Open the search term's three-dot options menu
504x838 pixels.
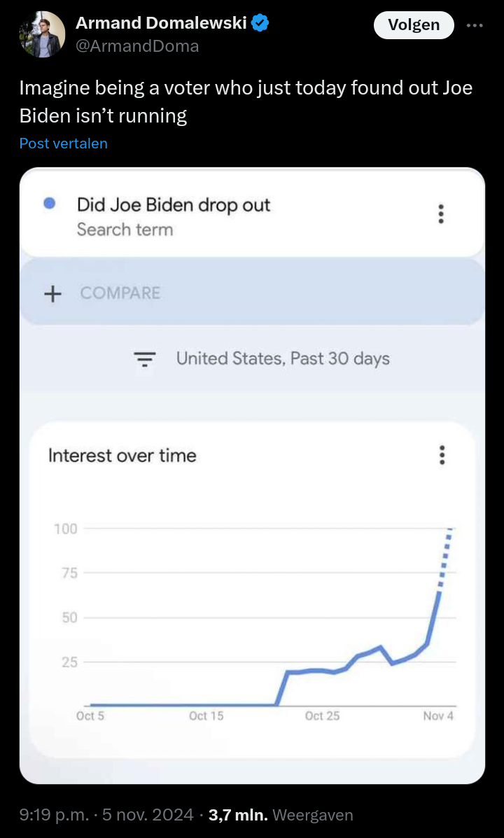coord(441,214)
